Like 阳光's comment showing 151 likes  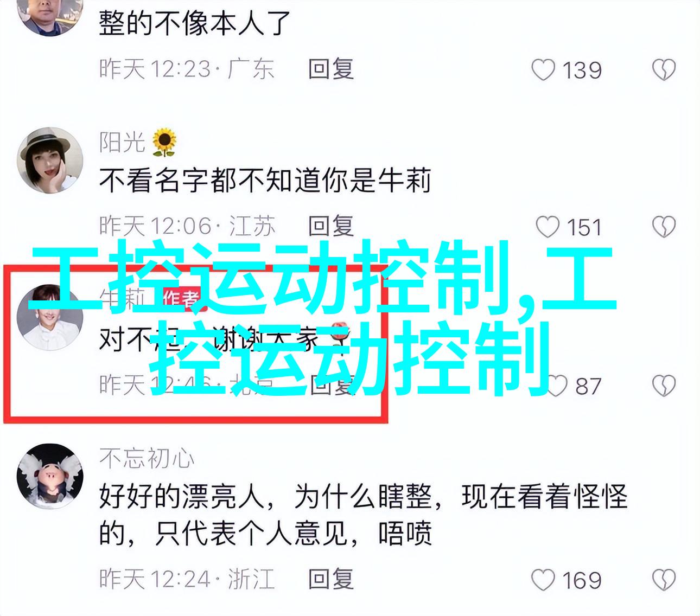tap(547, 227)
